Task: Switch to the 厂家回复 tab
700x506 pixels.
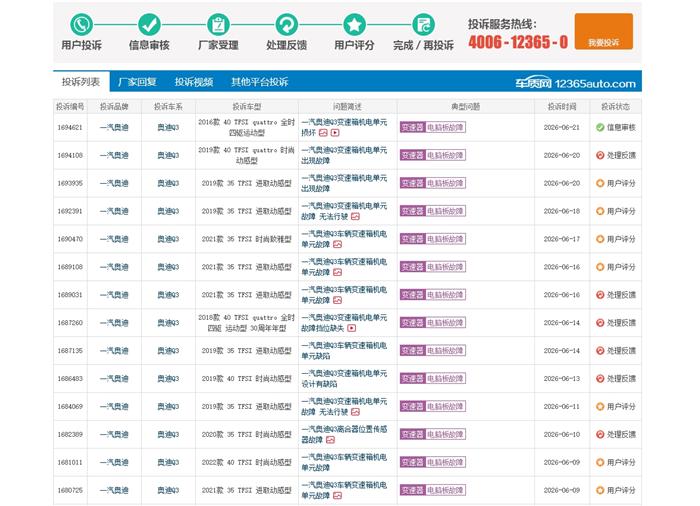Action: 137,82
